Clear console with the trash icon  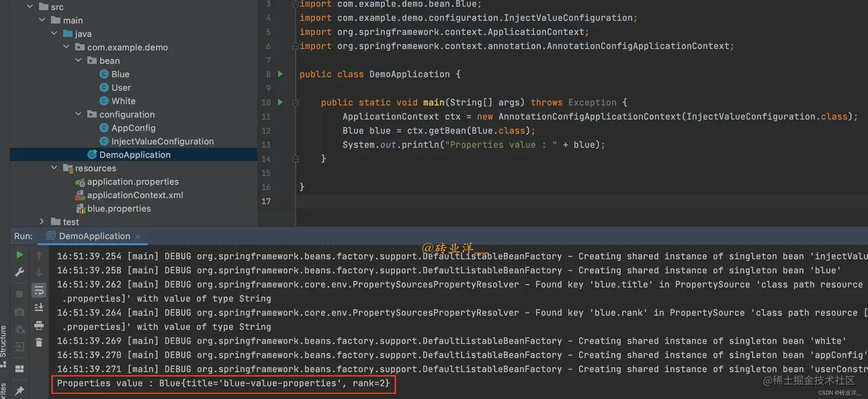click(39, 343)
